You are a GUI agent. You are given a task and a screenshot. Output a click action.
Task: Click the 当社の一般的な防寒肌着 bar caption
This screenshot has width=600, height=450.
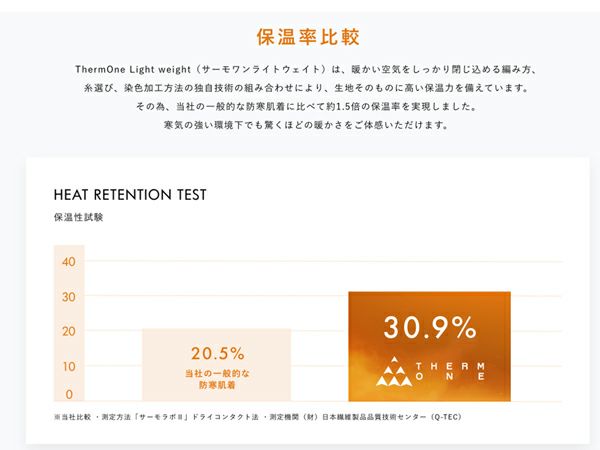click(x=217, y=378)
